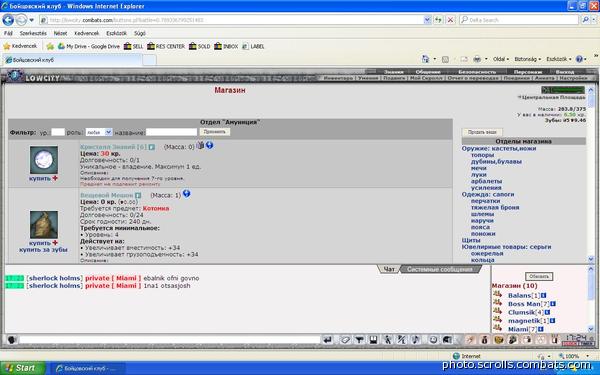Click the browser Forward arrow button
The width and height of the screenshot is (600, 375).
(x=21, y=20)
